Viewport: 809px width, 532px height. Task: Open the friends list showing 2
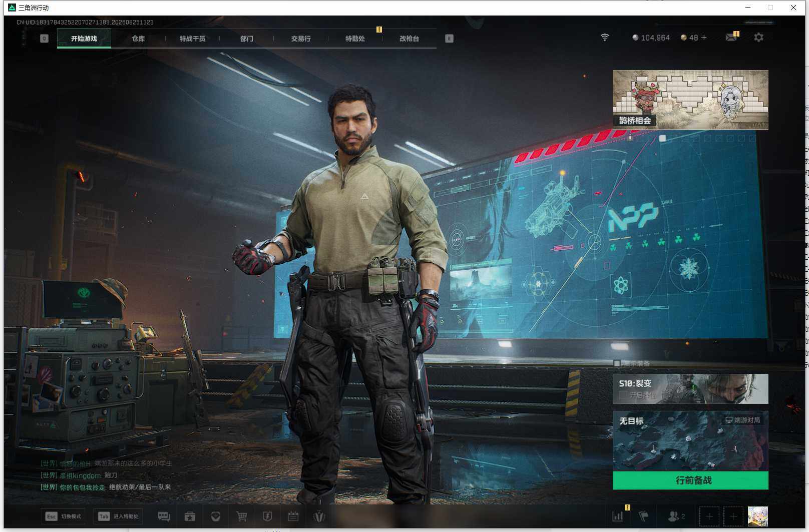[676, 516]
